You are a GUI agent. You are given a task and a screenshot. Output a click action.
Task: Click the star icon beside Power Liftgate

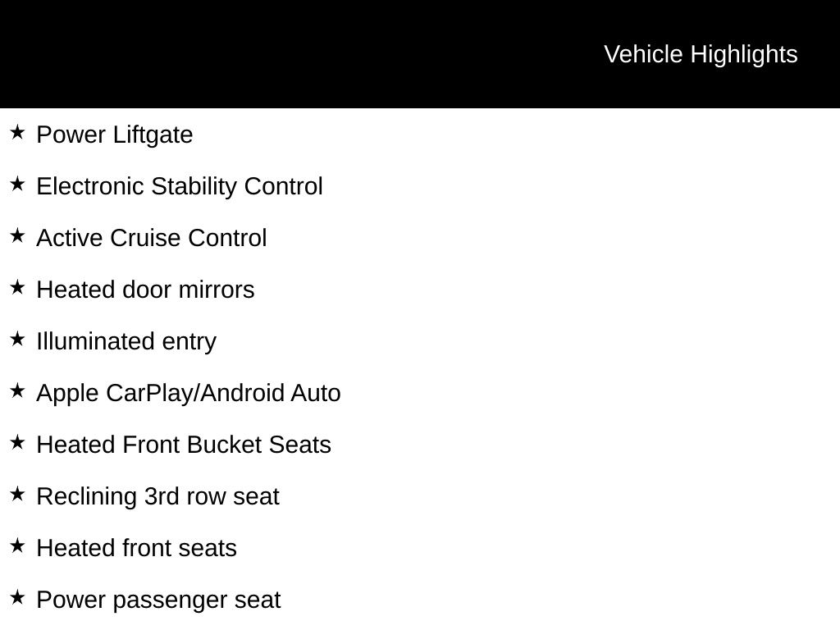point(17,132)
